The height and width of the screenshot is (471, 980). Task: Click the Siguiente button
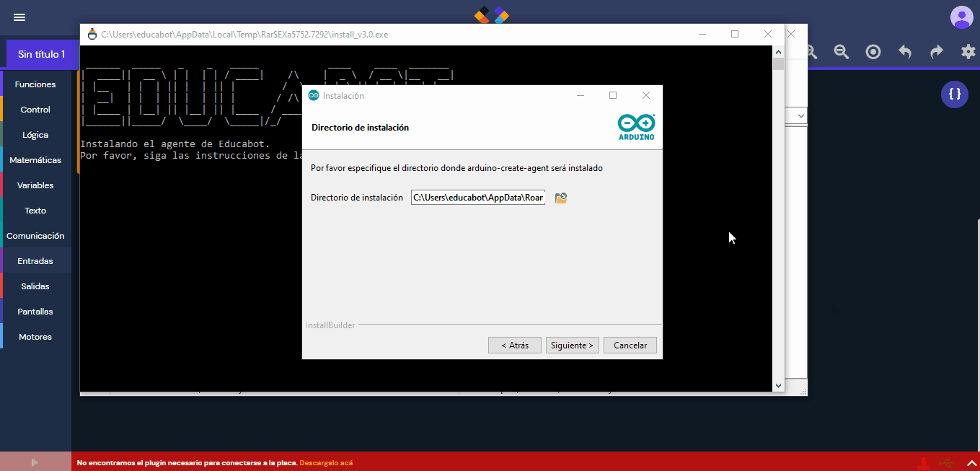[572, 345]
